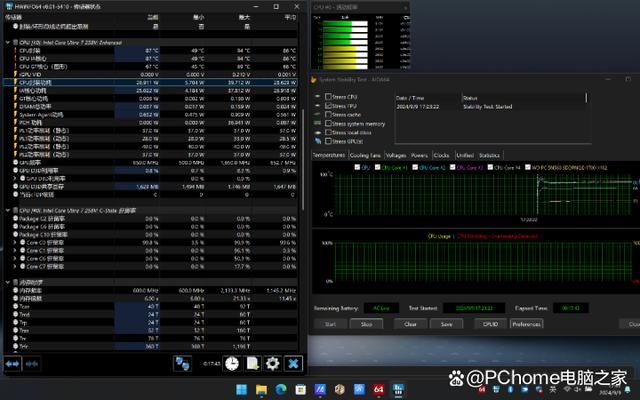Open Microsoft Store taskbar icon
Screen dimensions: 640x400
tap(300, 389)
